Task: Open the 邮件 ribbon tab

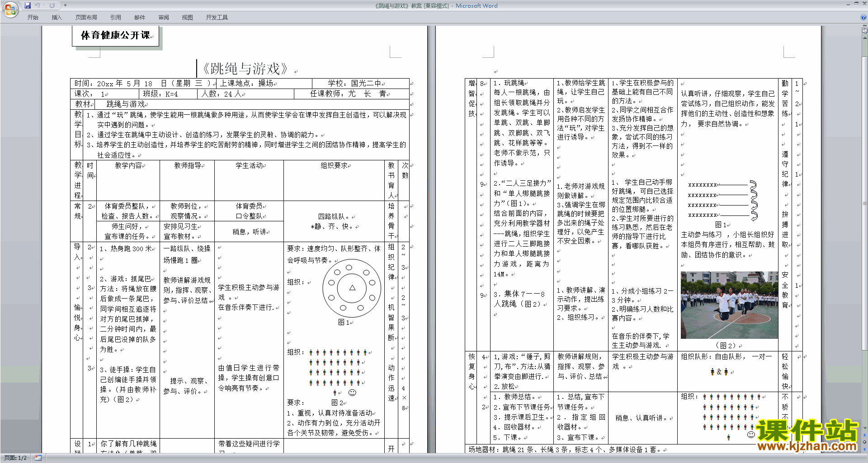Action: point(140,17)
